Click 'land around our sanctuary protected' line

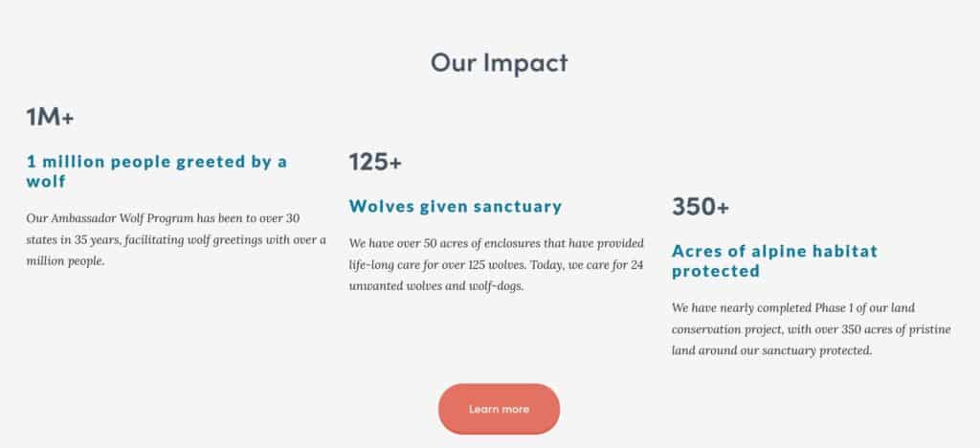[x=772, y=351]
